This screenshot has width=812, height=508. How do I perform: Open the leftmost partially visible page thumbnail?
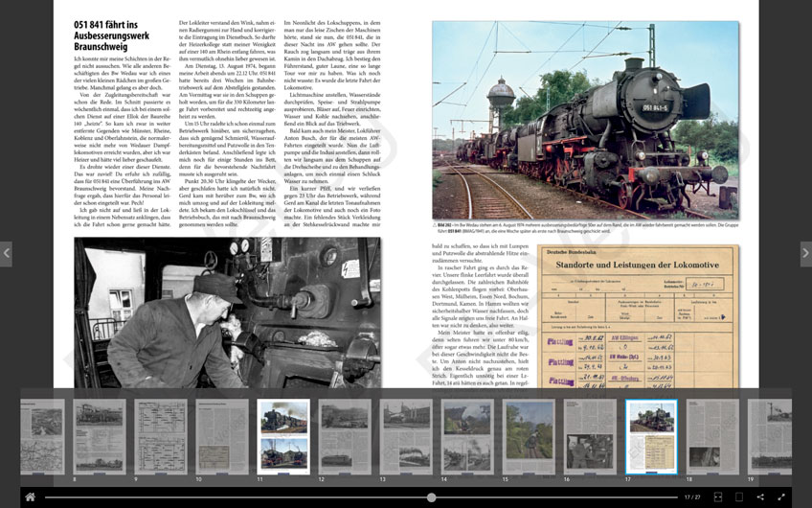[42, 436]
